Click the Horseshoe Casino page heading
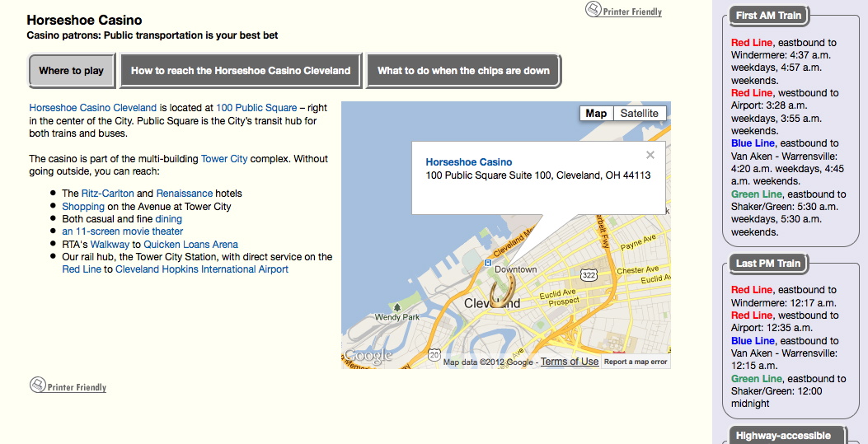This screenshot has width=868, height=444. pos(84,20)
